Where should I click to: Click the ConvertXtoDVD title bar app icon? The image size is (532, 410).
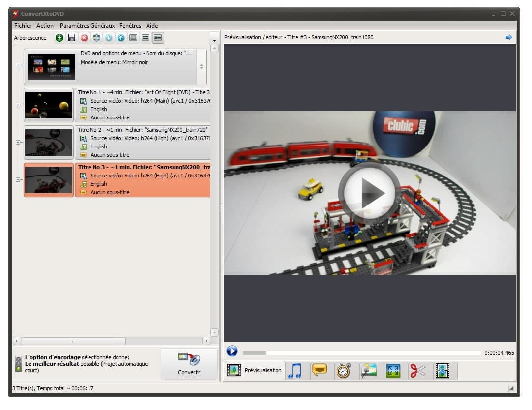(15, 14)
